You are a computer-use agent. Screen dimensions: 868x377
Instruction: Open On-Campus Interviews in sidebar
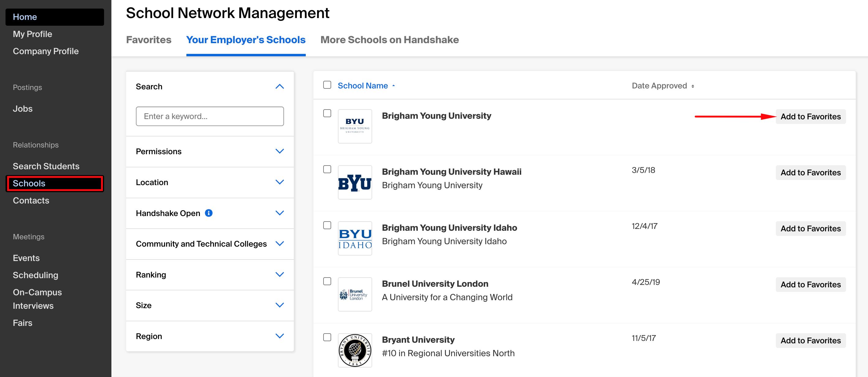pos(37,299)
